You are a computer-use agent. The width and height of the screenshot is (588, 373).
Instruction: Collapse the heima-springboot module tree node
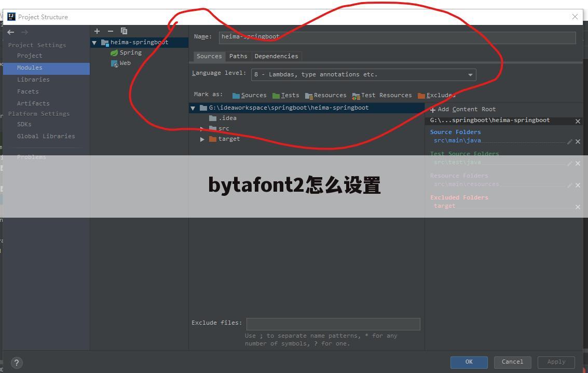tap(94, 43)
